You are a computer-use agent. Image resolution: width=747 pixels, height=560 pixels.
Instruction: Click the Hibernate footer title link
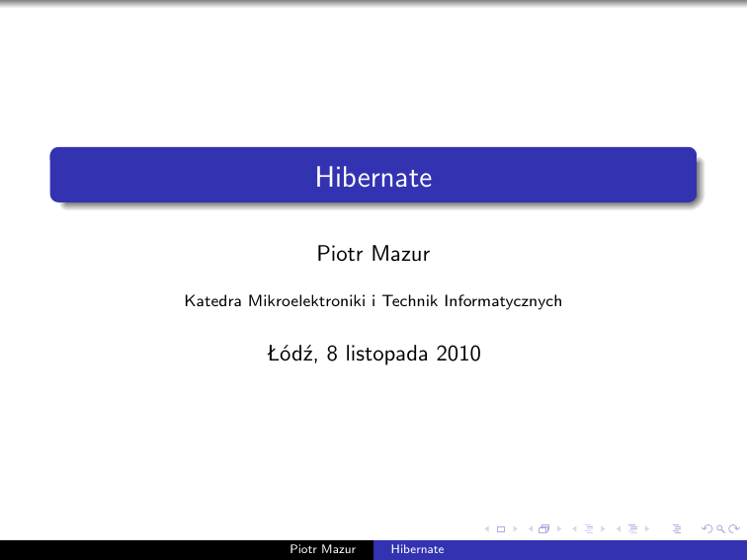(418, 549)
